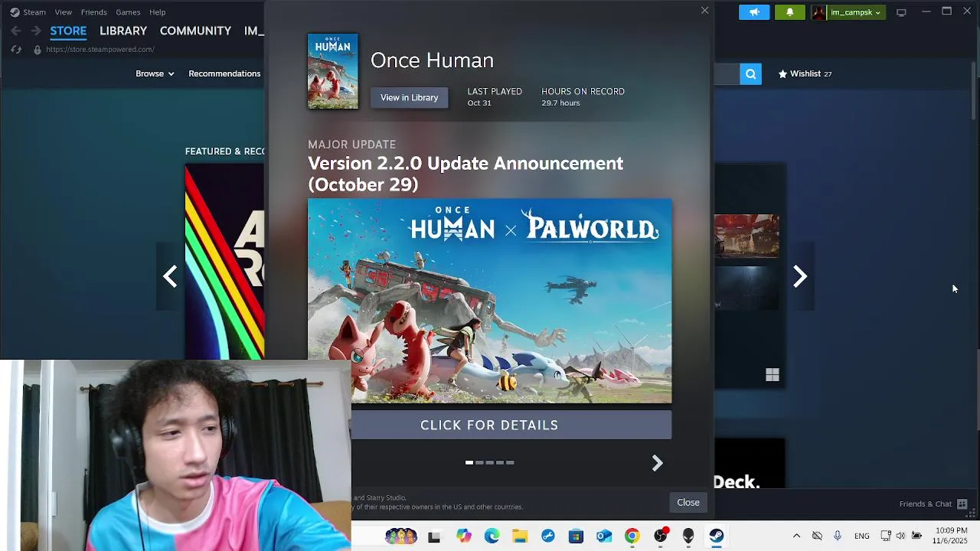Screen dimensions: 980x551
Task: Advance to the next update arrow
Action: (657, 463)
